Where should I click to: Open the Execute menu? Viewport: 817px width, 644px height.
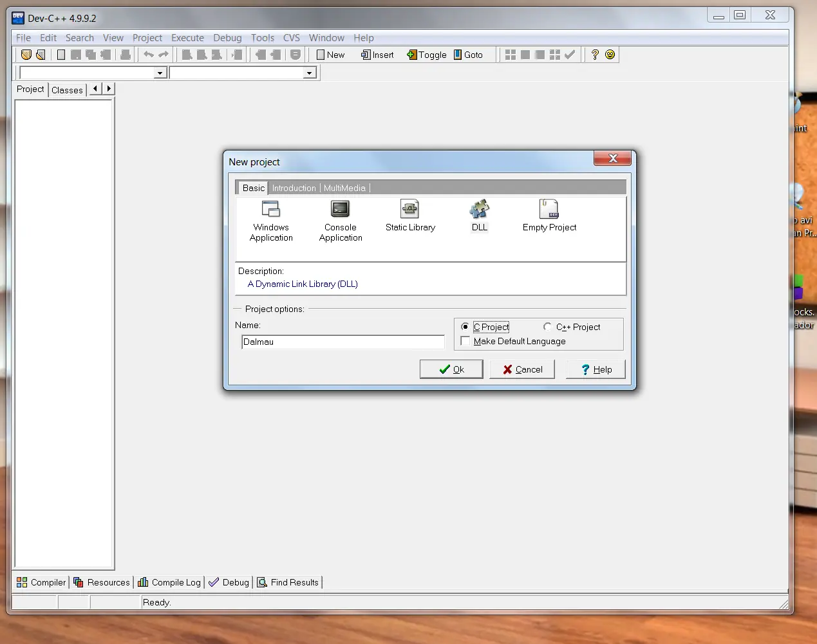(187, 38)
